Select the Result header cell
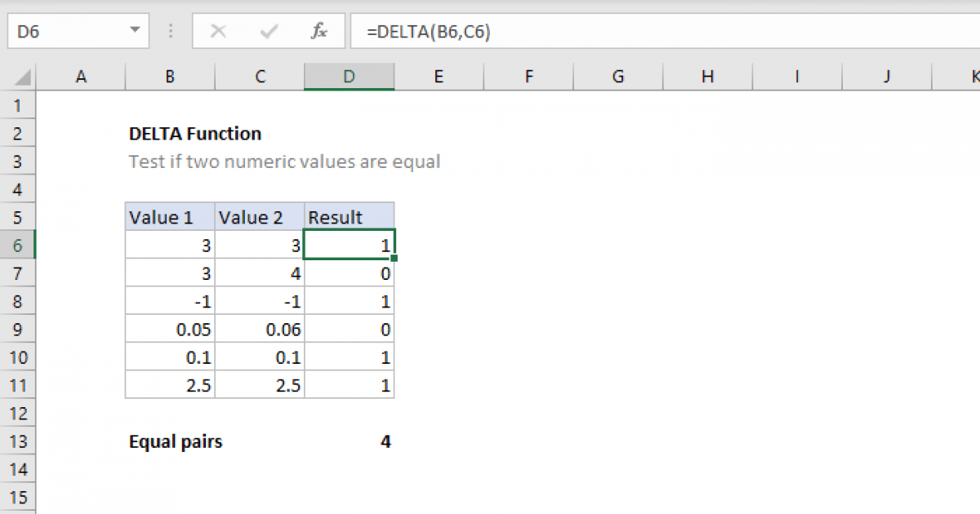Viewport: 980px width, 514px height. [349, 217]
